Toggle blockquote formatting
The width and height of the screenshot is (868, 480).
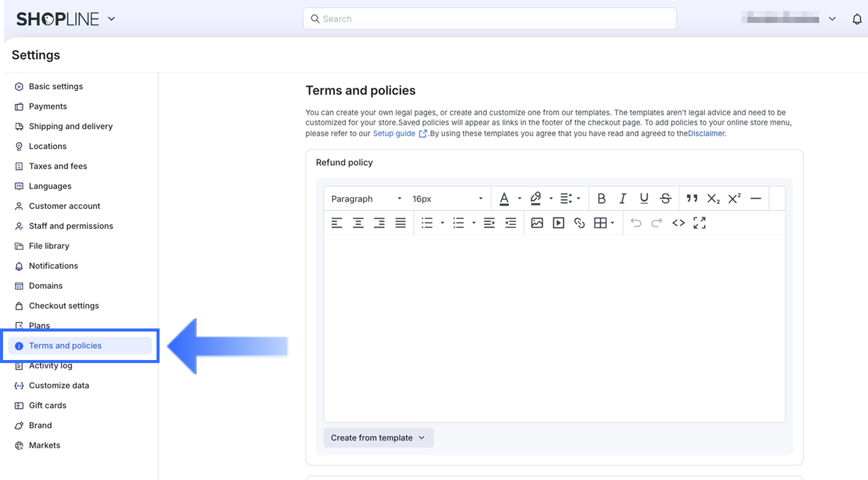pos(692,199)
